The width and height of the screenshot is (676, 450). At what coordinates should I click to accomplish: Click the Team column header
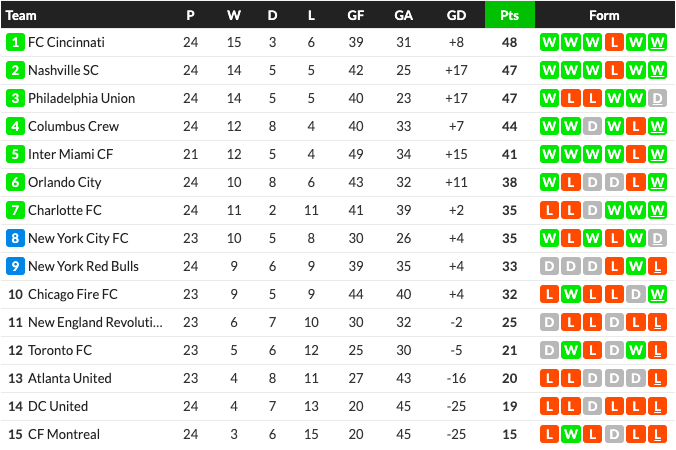pos(21,16)
